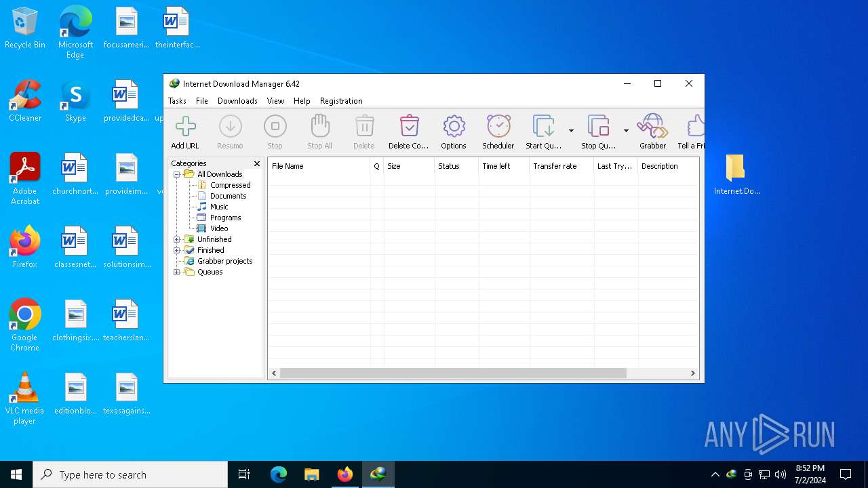
Task: Open Start Queue dropdown arrow
Action: tap(571, 131)
